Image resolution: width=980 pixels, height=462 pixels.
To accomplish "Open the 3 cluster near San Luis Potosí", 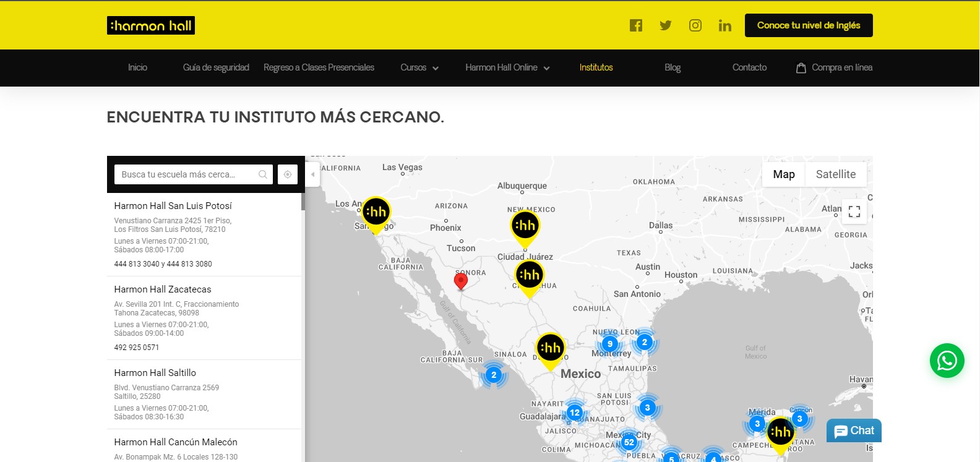I will click(647, 408).
